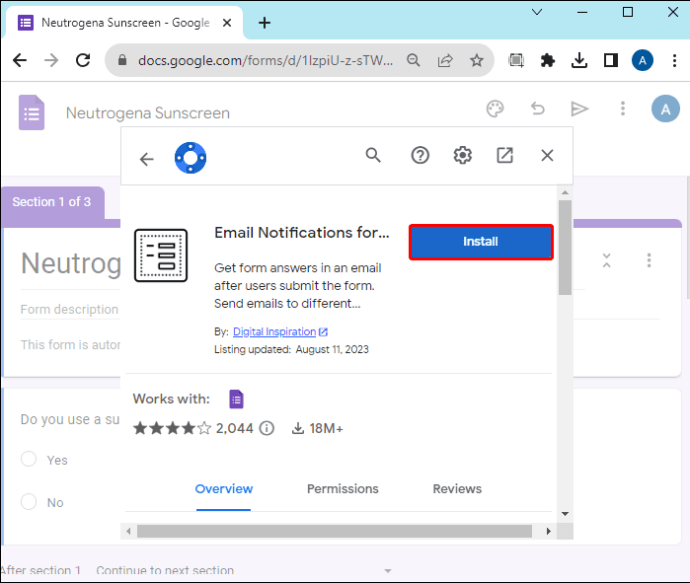Reload the page with the refresh icon
Image resolution: width=690 pixels, height=583 pixels.
[83, 60]
